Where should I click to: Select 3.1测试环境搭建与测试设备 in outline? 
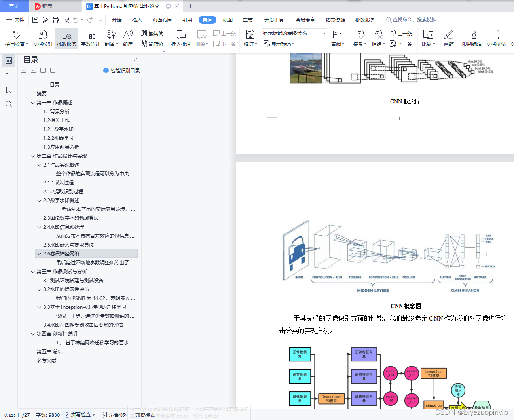pyautogui.click(x=73, y=281)
